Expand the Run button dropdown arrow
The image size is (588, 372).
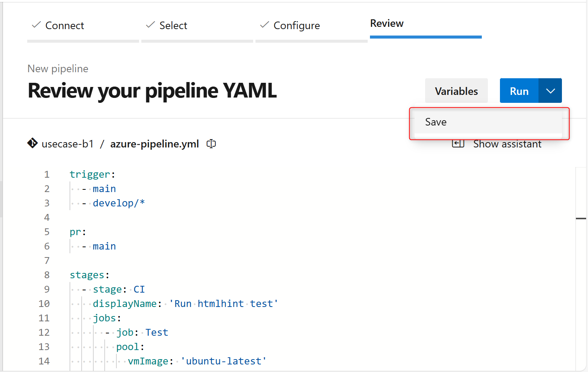[x=550, y=91]
